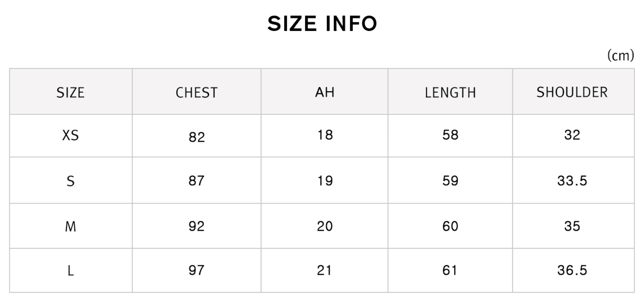This screenshot has height=303, width=644.
Task: Select the shoulder value 32
Action: 572,135
